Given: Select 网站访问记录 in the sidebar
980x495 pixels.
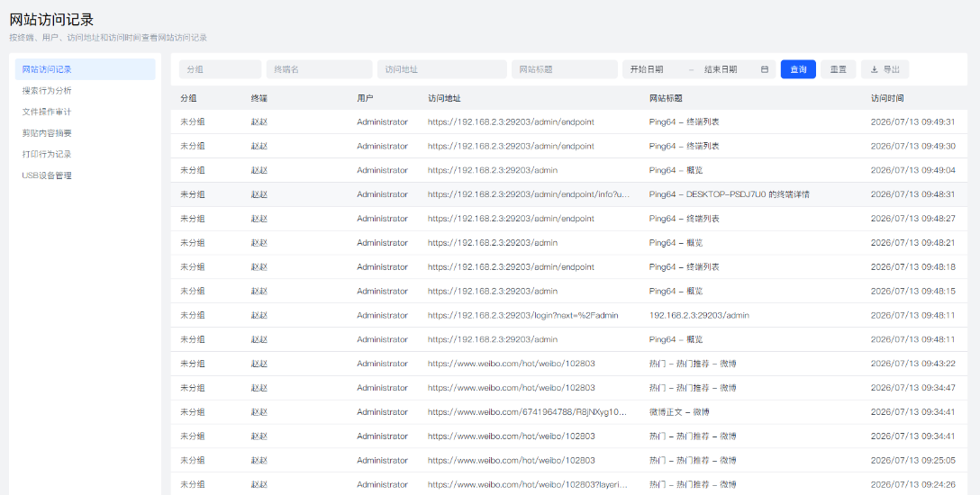Looking at the screenshot, I should [85, 69].
